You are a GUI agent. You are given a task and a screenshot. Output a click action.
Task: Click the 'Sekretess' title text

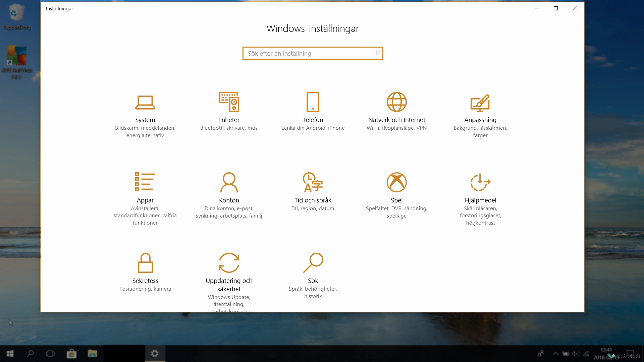click(x=145, y=281)
